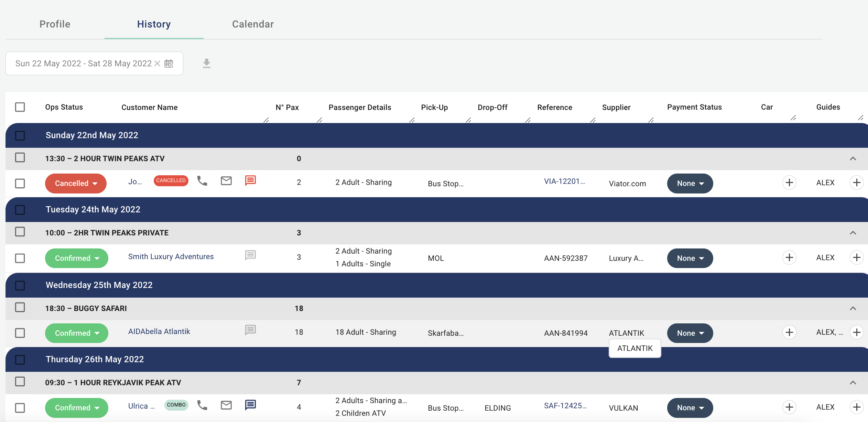Add guide to VIA-12201 booking
Viewport: 868px width, 422px height.
(857, 182)
